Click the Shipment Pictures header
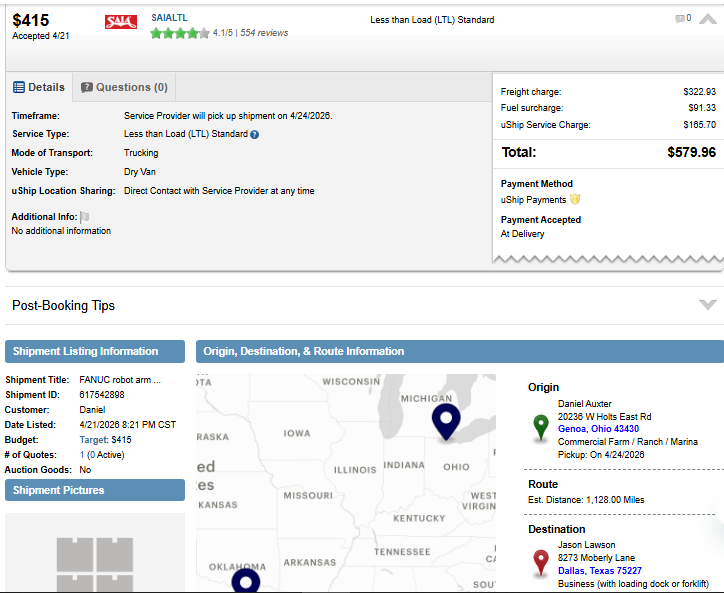Viewport: 724px width, 593px height. click(95, 490)
